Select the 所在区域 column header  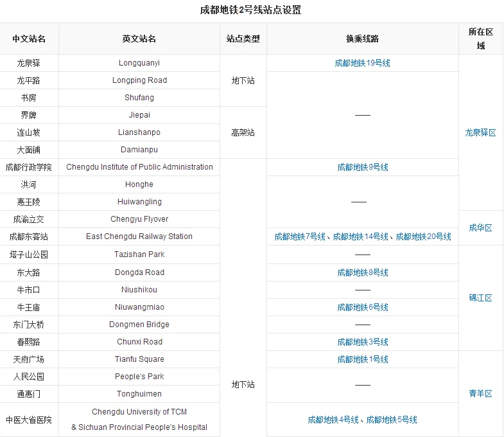click(481, 39)
